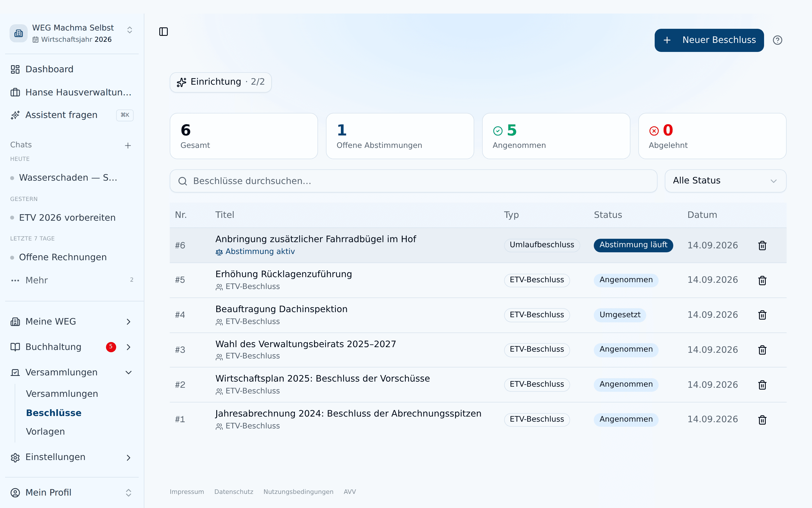812x508 pixels.
Task: Select Beschlüsse in sidebar
Action: (x=54, y=413)
